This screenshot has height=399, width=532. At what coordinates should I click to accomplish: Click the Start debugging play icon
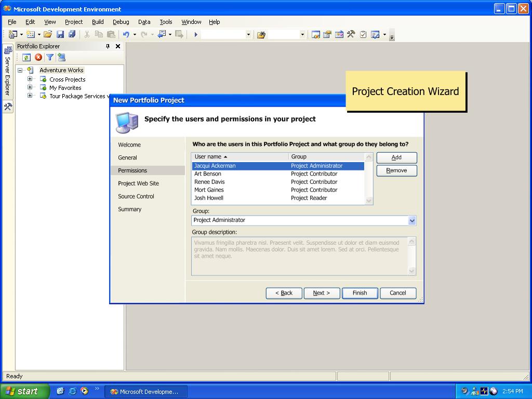click(196, 34)
